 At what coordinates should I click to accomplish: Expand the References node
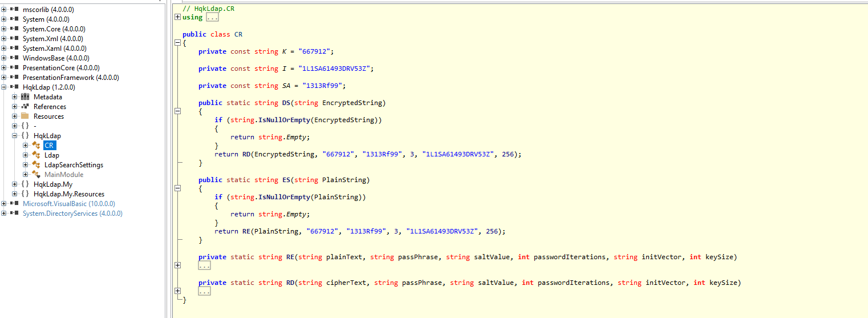[15, 107]
